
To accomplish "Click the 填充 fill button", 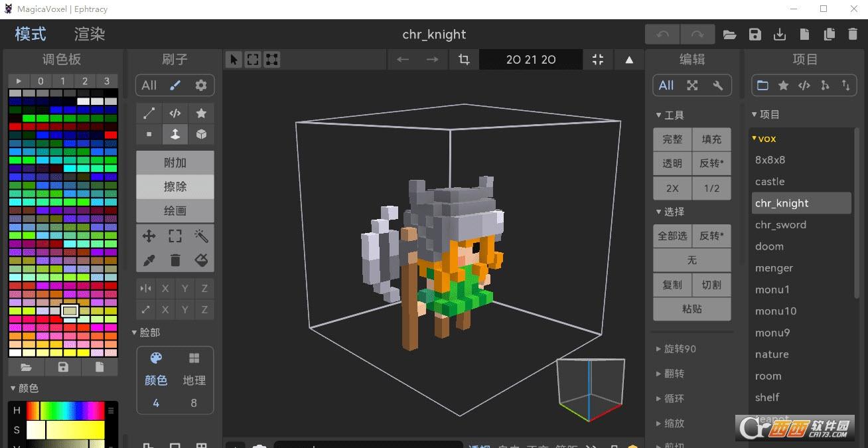I will point(711,139).
